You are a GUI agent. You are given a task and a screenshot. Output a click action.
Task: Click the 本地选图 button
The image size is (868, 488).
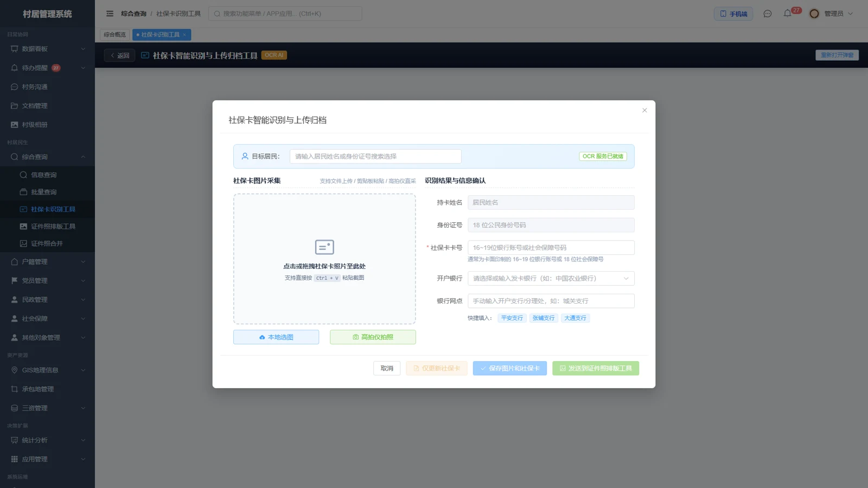click(x=276, y=337)
